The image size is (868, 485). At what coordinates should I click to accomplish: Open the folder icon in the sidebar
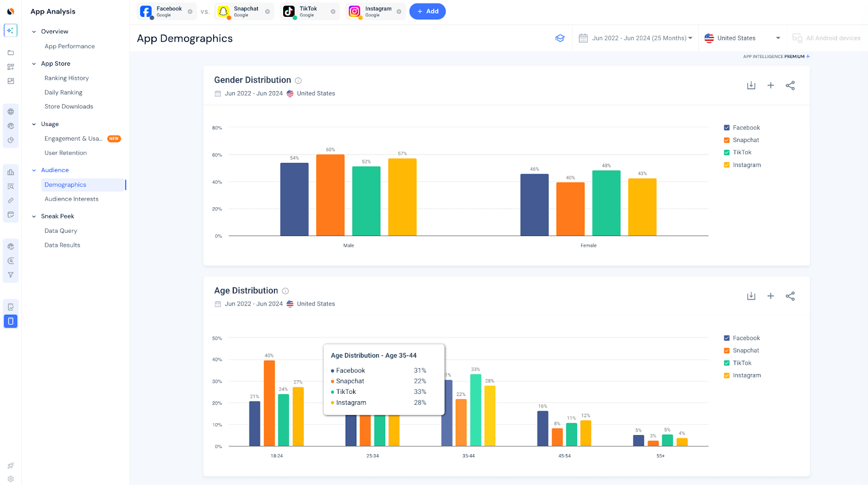point(10,53)
